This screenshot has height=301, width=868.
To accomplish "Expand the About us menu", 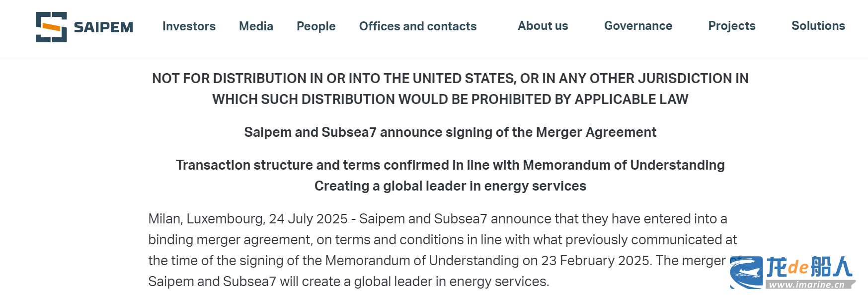I will coord(543,26).
